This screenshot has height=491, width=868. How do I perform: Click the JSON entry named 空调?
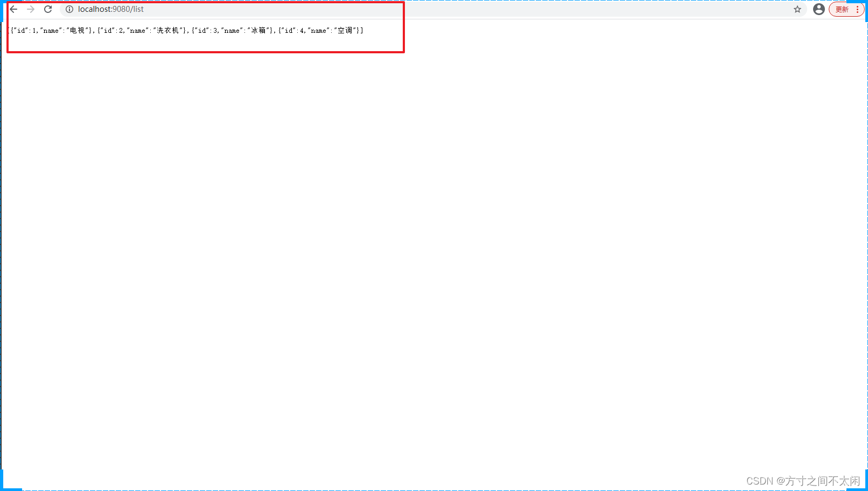tap(320, 31)
